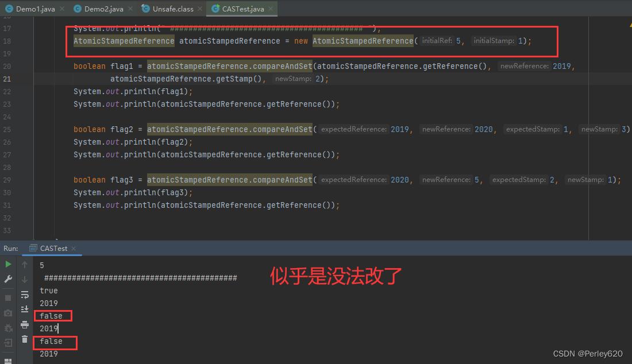Click 'expectedReference: 2020' on line 29
The image size is (632, 364).
pos(365,180)
